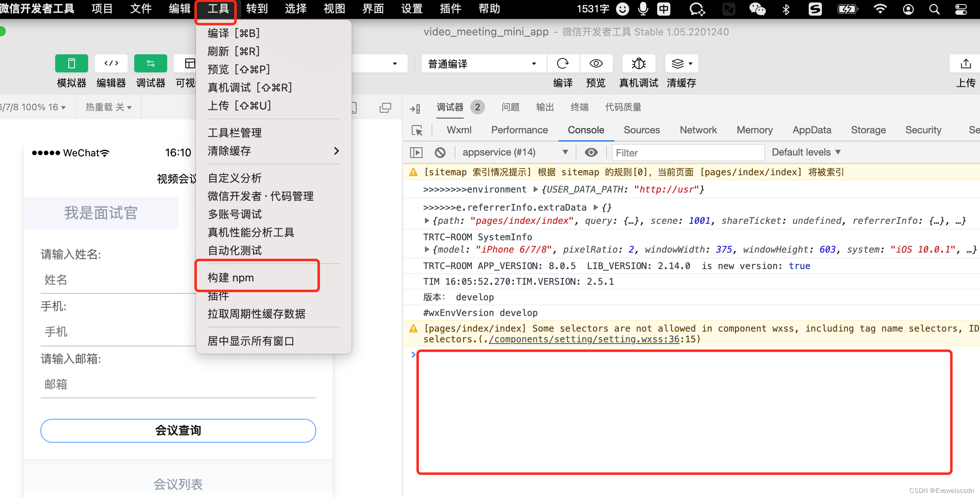Screen dimensions: 980x497
Task: Click the upload (上传) toolbar icon
Action: click(966, 63)
